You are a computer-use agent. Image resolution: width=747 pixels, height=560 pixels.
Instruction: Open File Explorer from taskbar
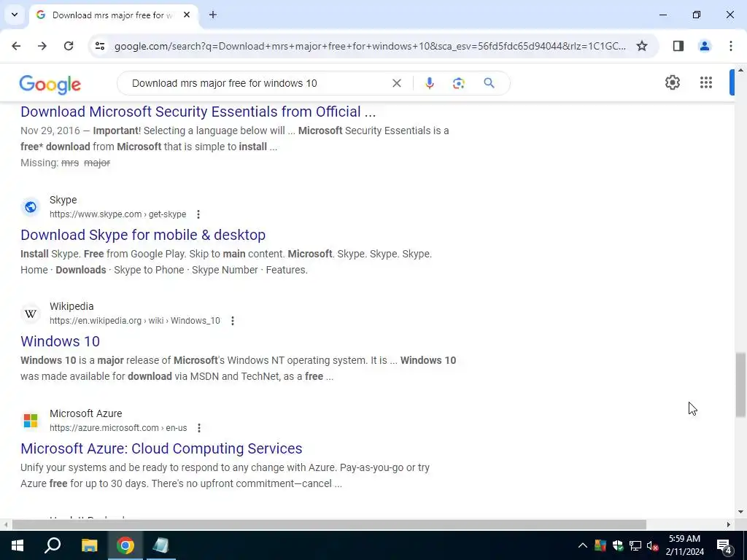(89, 545)
